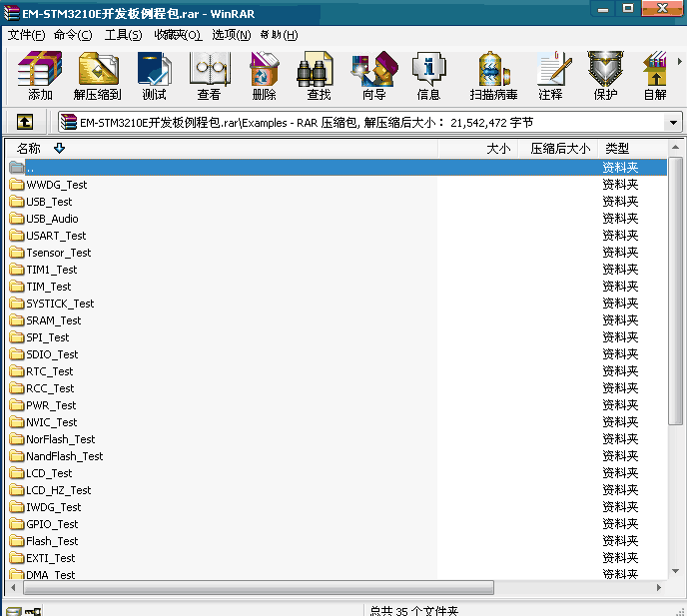Click the 测试 (Test) toolbar icon

pos(154,75)
